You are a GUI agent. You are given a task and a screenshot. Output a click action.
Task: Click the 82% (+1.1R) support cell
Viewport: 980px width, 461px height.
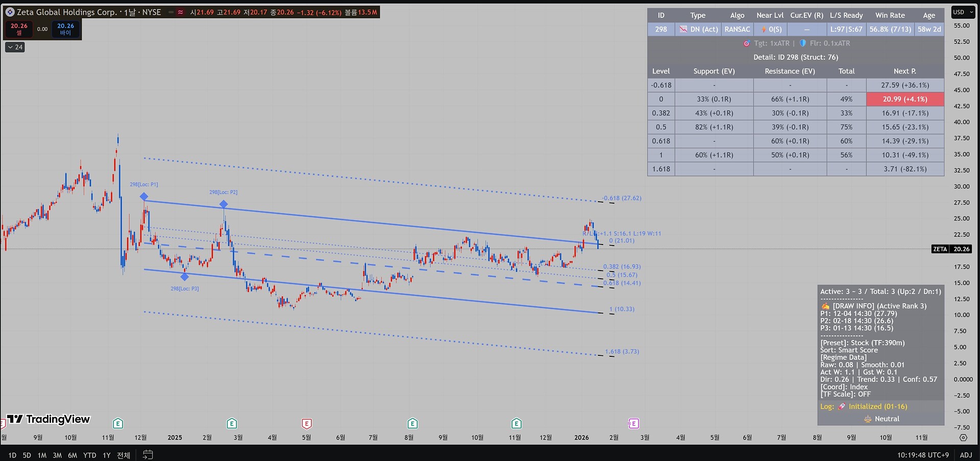(x=714, y=127)
